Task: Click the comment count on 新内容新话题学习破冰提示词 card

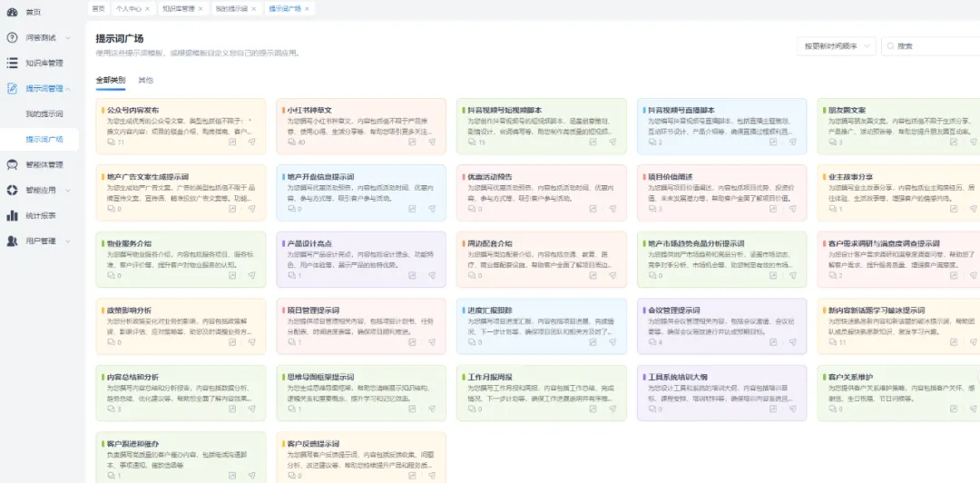Action: point(838,343)
